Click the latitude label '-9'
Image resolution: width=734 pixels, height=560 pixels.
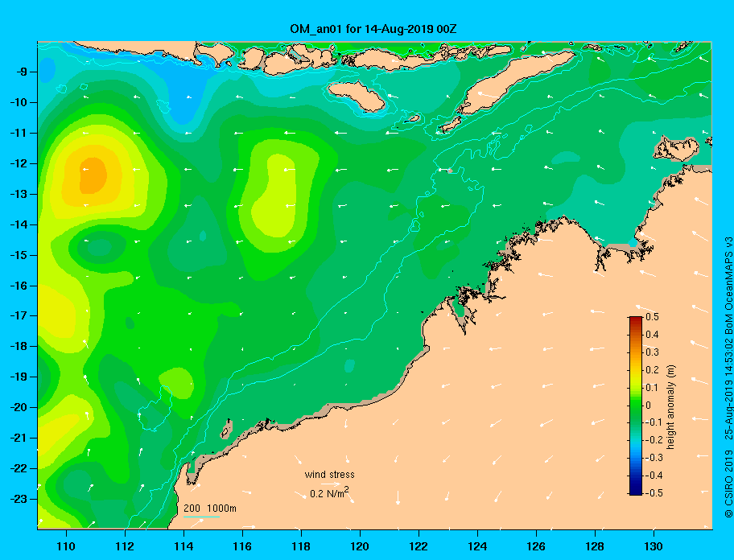(x=22, y=72)
